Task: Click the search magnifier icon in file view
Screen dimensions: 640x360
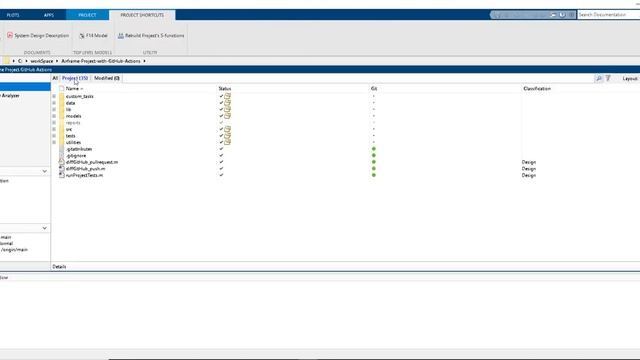Action: tap(598, 78)
